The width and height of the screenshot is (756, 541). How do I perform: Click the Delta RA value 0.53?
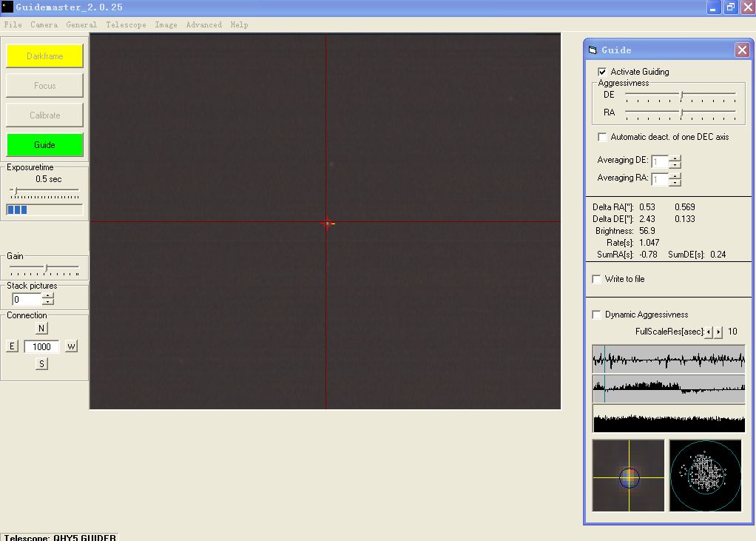click(x=647, y=207)
